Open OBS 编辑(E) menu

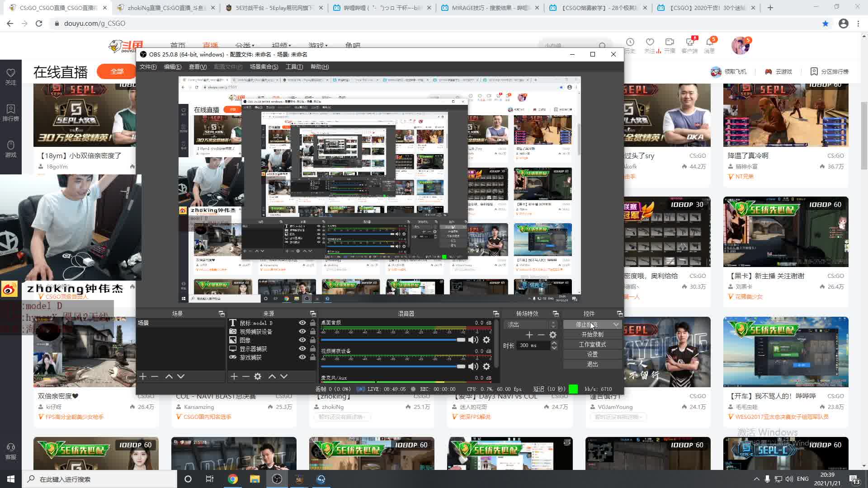(x=172, y=67)
